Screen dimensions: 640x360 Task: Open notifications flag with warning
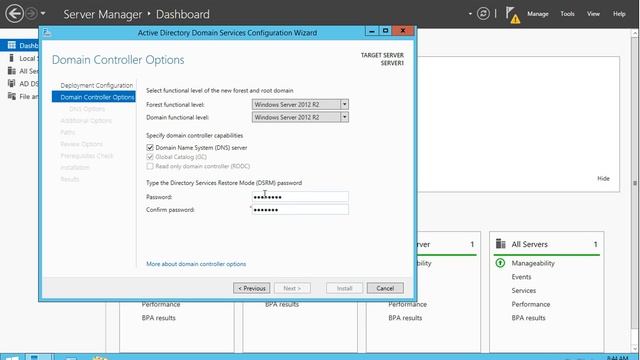[x=513, y=15]
